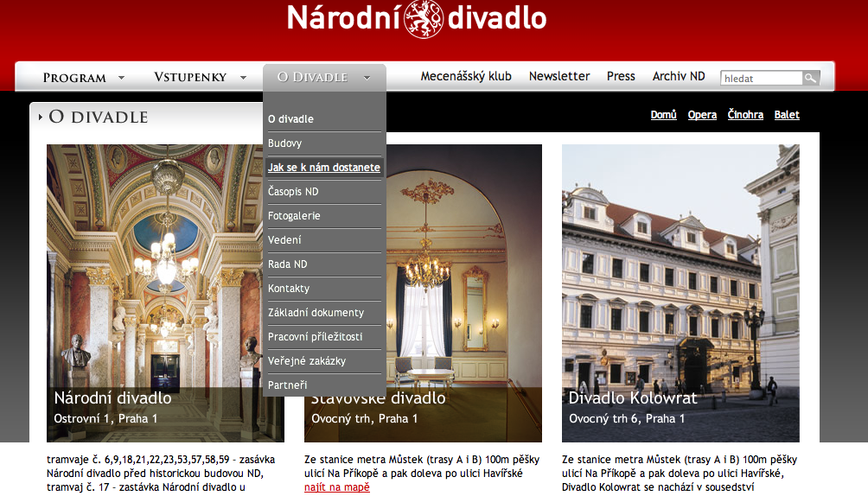Click the Balet link
868x496 pixels.
point(787,115)
